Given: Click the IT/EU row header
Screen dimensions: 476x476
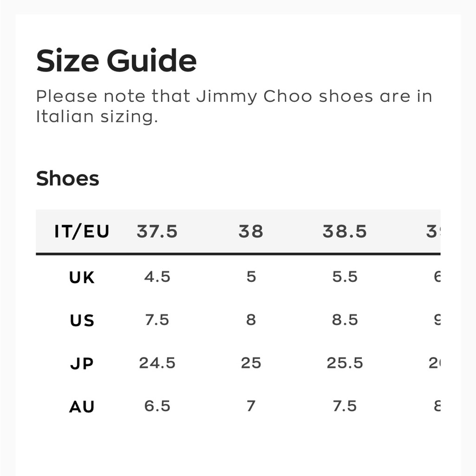Looking at the screenshot, I should (x=82, y=231).
